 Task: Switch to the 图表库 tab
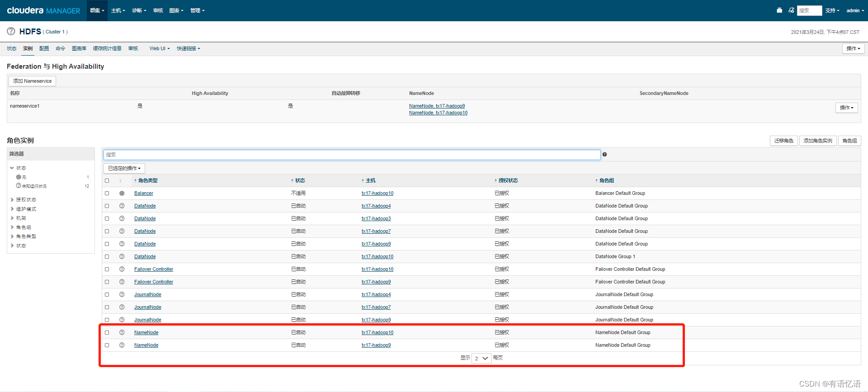(79, 48)
